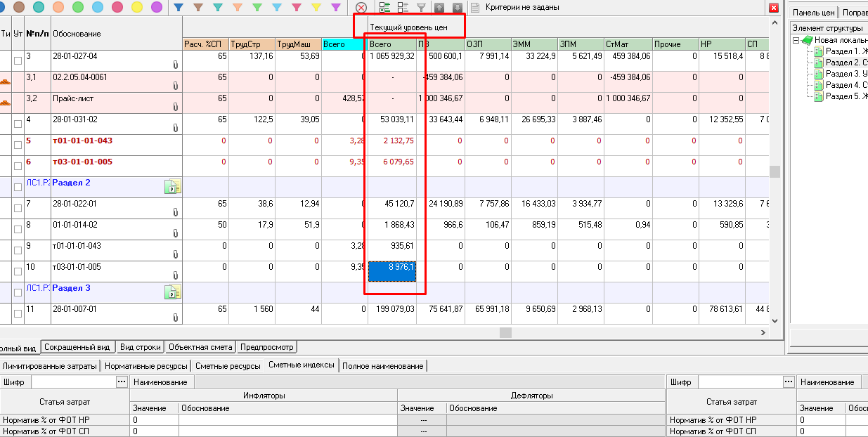
Task: Click the 'ТрудСтр' column header
Action: coord(252,44)
